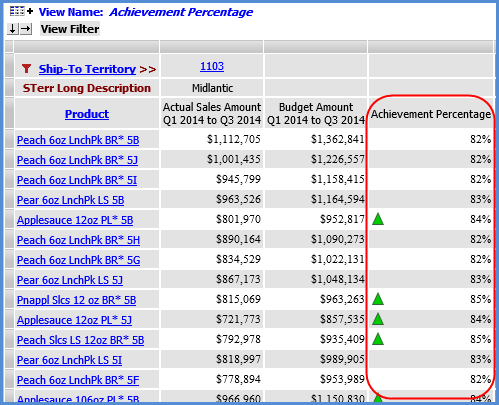Click the Achievement Percentage column header
This screenshot has height=405, width=499.
(x=431, y=114)
